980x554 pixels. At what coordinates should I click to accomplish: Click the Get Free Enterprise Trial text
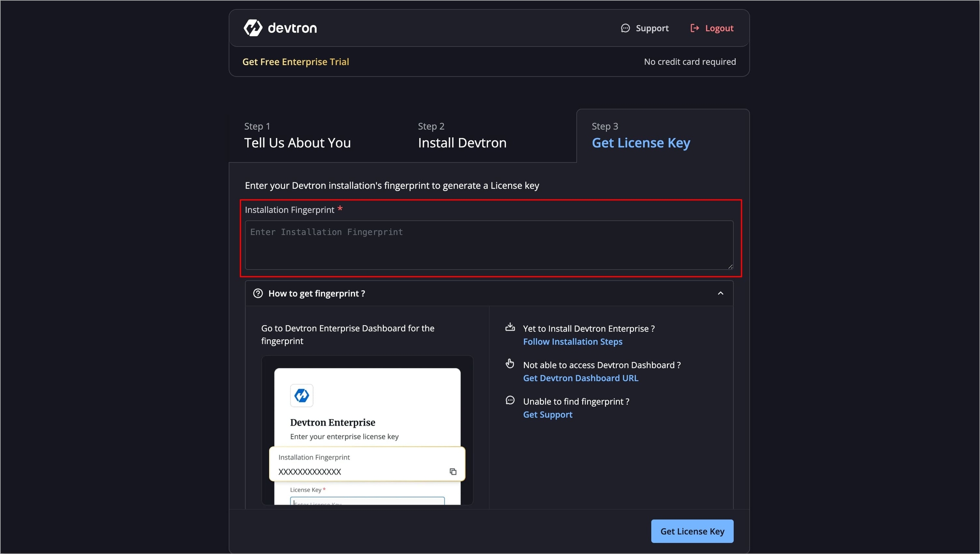[296, 62]
